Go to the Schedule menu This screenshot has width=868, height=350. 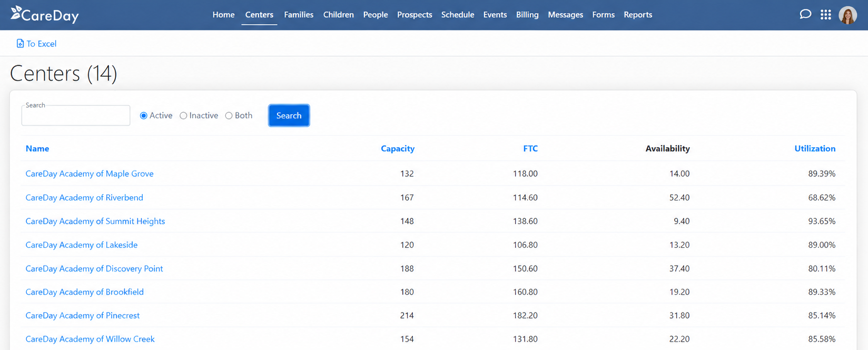(x=458, y=15)
